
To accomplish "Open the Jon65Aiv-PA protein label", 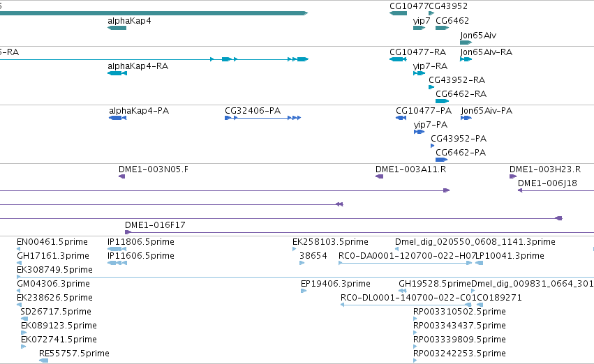I will click(487, 111).
